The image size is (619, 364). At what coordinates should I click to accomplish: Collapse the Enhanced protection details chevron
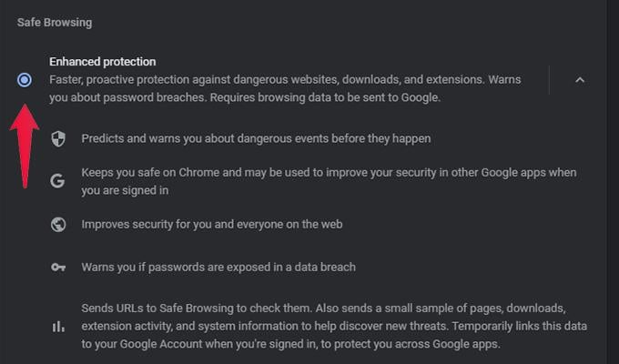[x=580, y=80]
